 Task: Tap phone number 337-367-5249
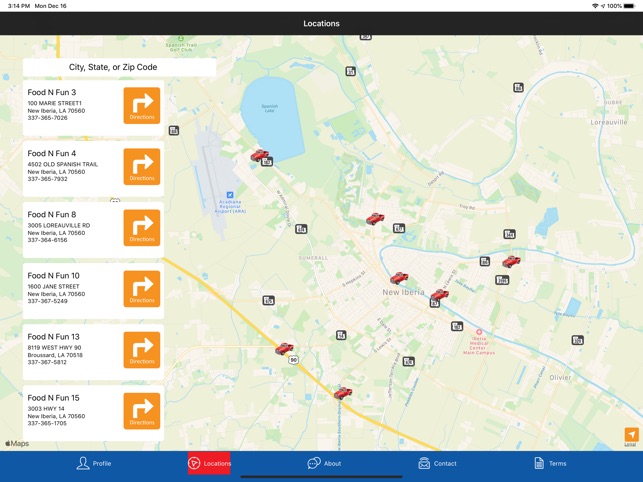coord(48,301)
